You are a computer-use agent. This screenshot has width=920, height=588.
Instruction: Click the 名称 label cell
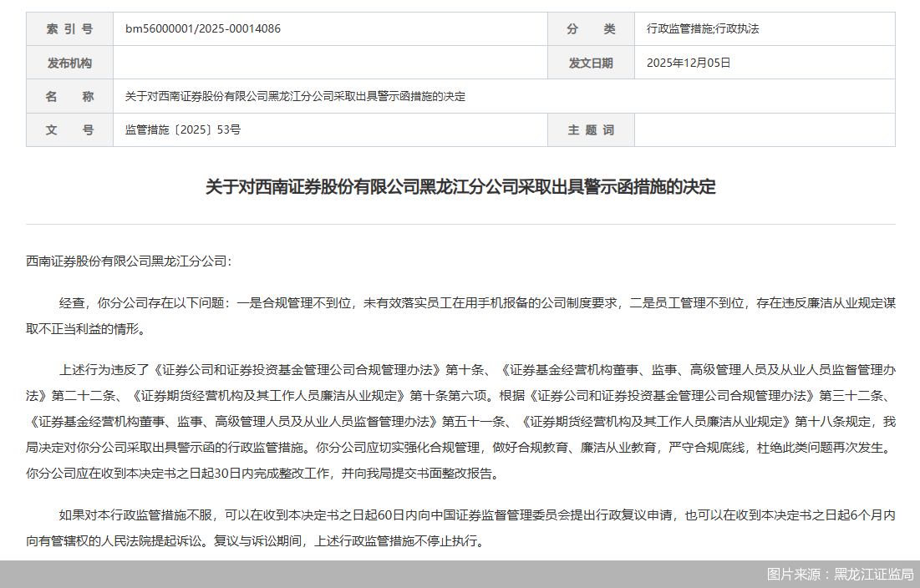pos(69,96)
